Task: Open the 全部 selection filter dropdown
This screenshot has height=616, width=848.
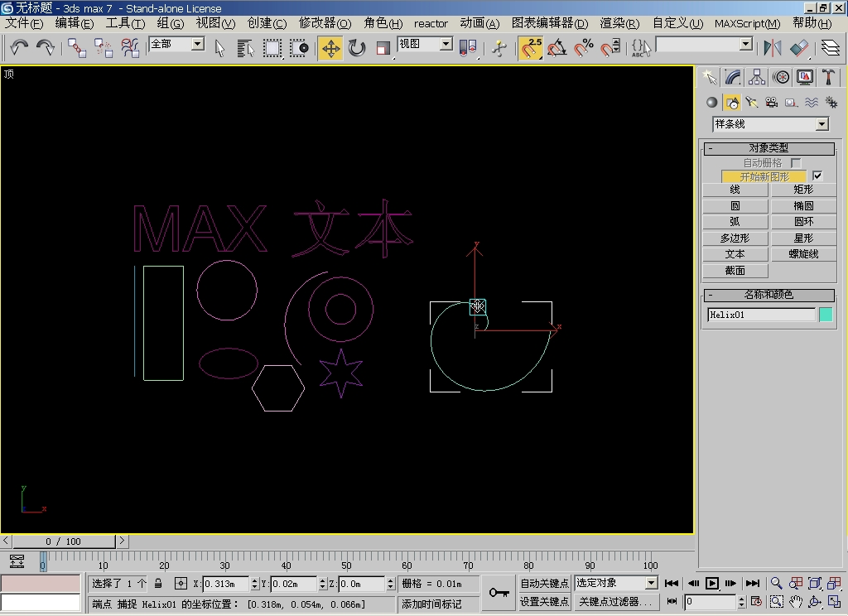Action: (x=198, y=44)
